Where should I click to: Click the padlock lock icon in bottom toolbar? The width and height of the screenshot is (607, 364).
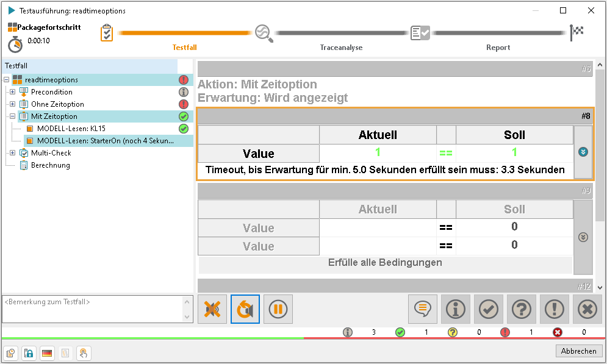click(x=29, y=353)
